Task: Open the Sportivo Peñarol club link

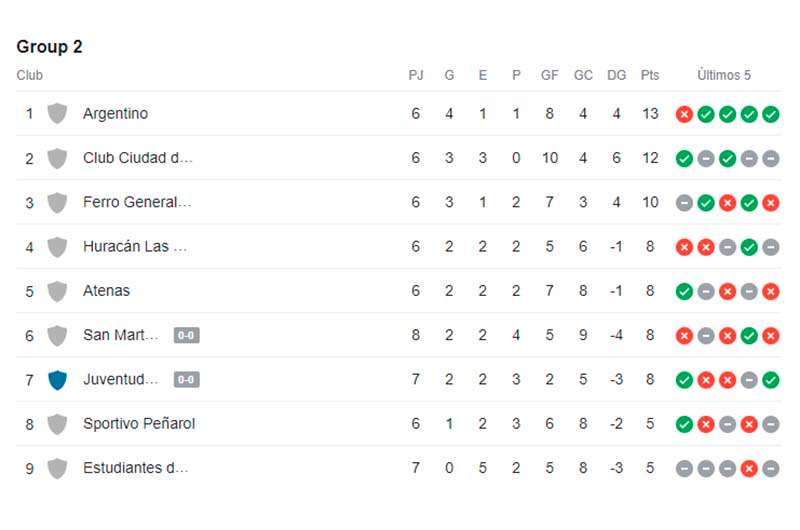Action: [139, 424]
